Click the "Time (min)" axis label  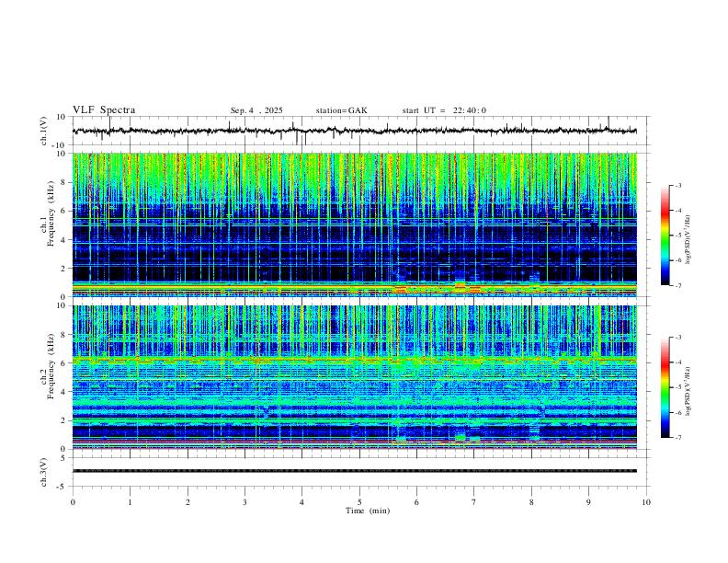point(368,511)
